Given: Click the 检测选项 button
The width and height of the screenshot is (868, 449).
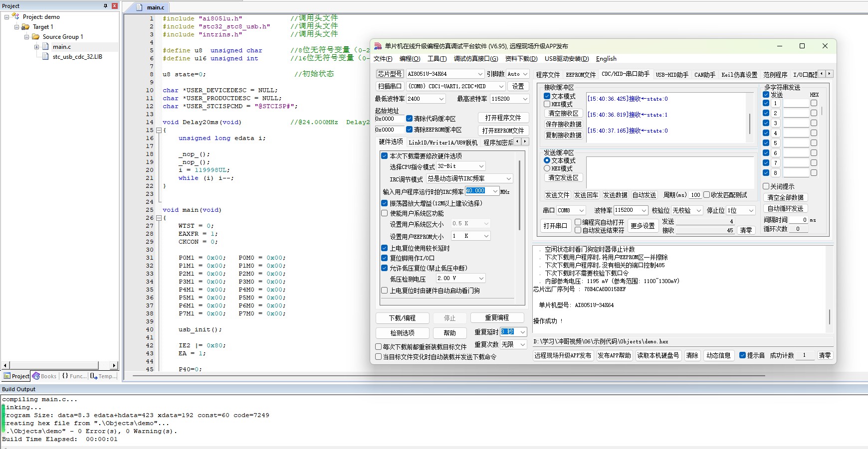Looking at the screenshot, I should pyautogui.click(x=402, y=333).
